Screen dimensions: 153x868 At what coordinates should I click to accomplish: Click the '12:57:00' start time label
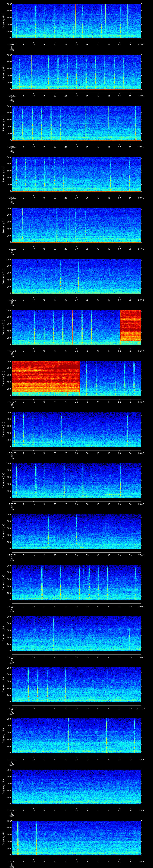(x=12, y=606)
